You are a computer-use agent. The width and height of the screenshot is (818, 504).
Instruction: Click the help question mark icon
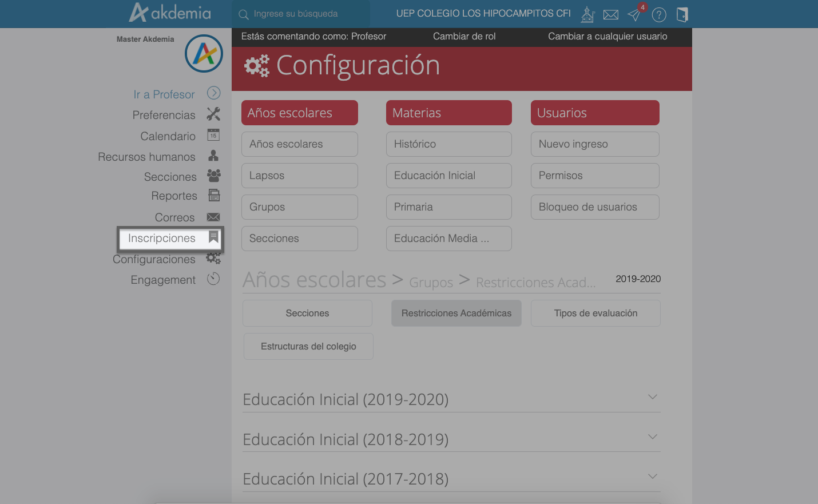tap(659, 14)
